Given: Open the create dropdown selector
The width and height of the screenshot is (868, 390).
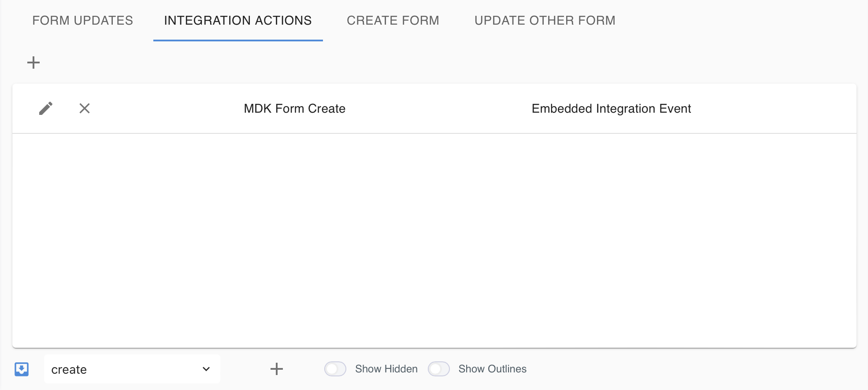Looking at the screenshot, I should tap(132, 369).
